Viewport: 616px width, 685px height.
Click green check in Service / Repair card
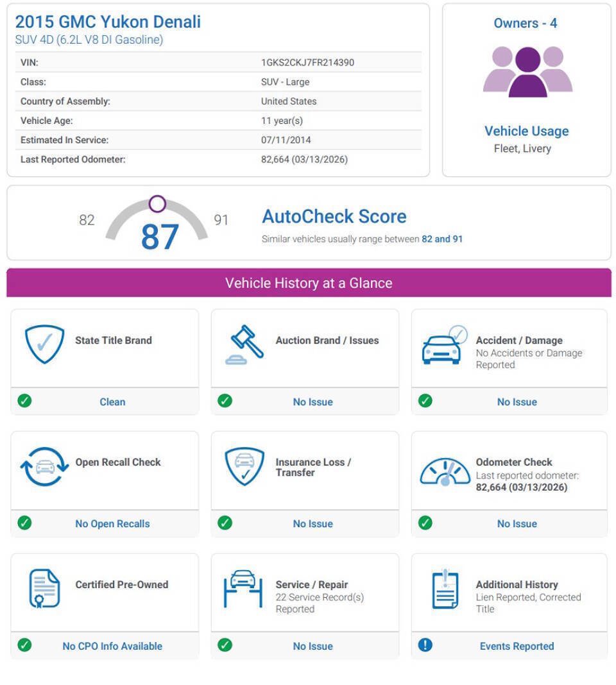point(225,645)
